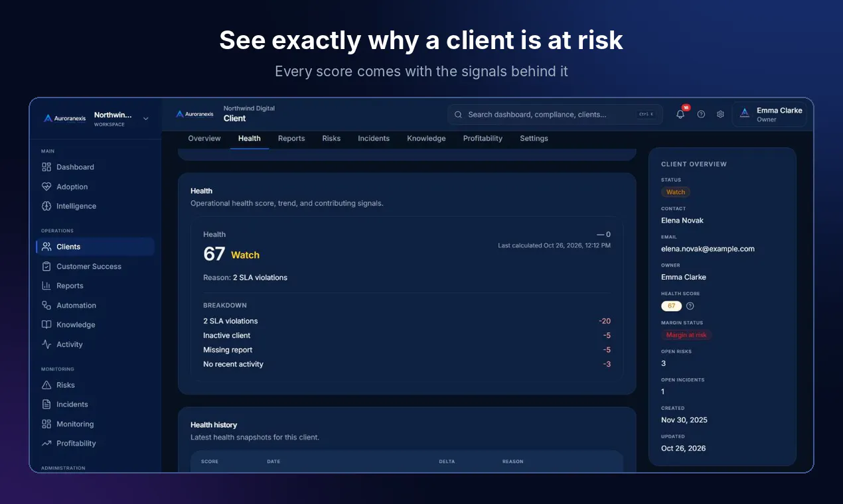Select the No recent activity breakdown row
The height and width of the screenshot is (504, 843).
407,364
